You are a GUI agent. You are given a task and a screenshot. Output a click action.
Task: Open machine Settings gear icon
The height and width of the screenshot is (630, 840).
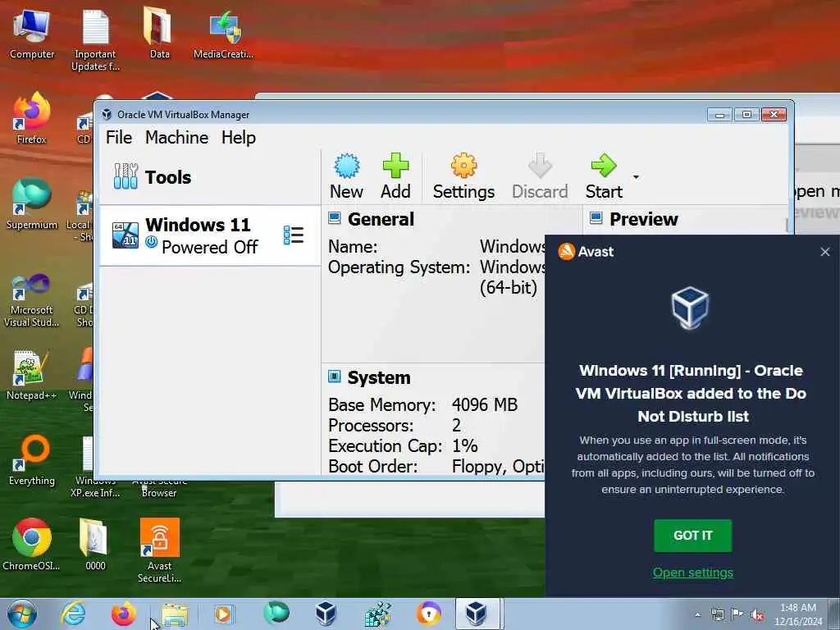pos(463,166)
